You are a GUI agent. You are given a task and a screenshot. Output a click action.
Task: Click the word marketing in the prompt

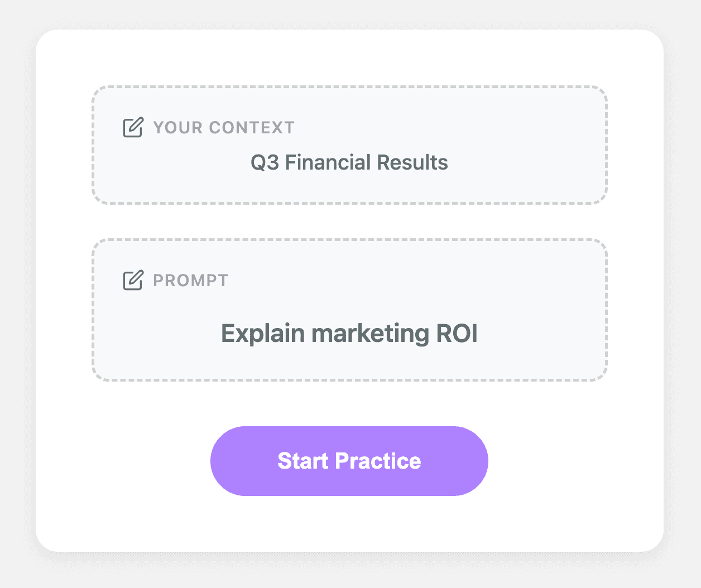[370, 334]
